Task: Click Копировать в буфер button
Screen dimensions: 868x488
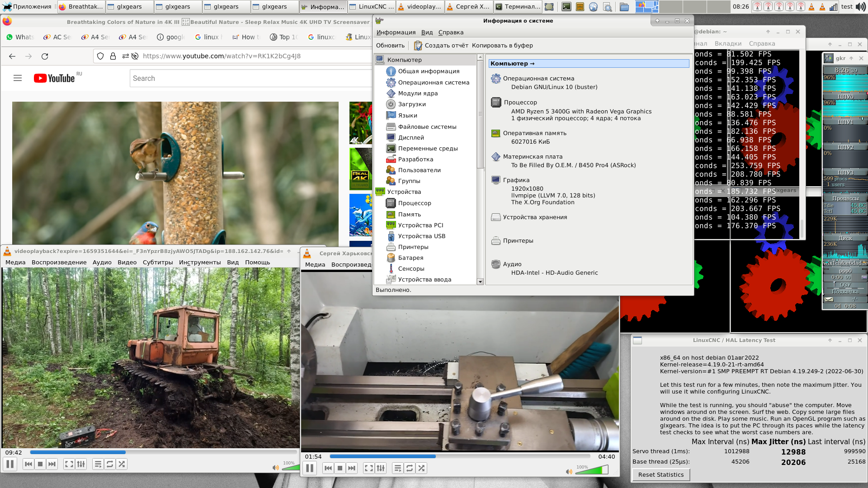Action: 502,46
